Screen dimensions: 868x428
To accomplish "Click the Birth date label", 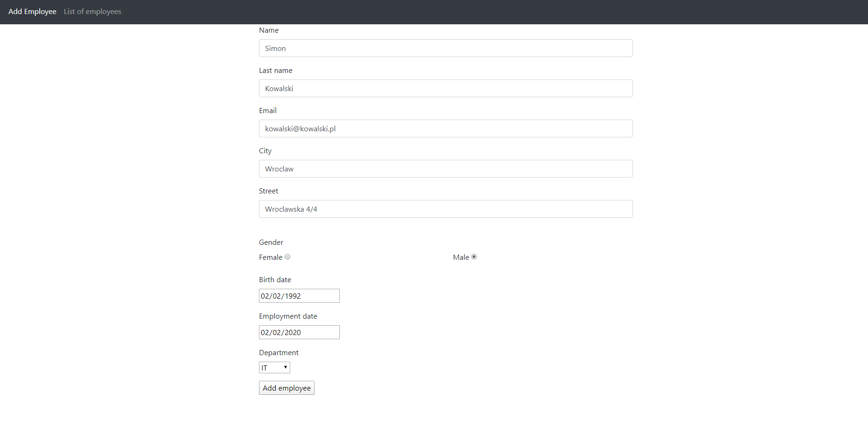I will click(275, 279).
